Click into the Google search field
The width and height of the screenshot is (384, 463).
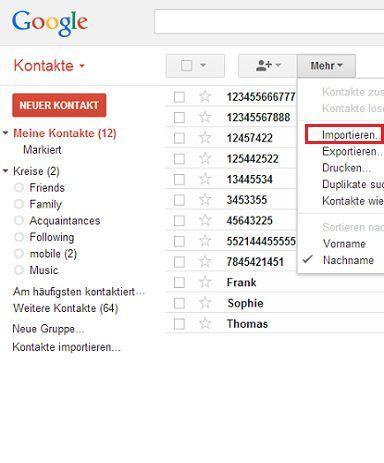point(269,22)
